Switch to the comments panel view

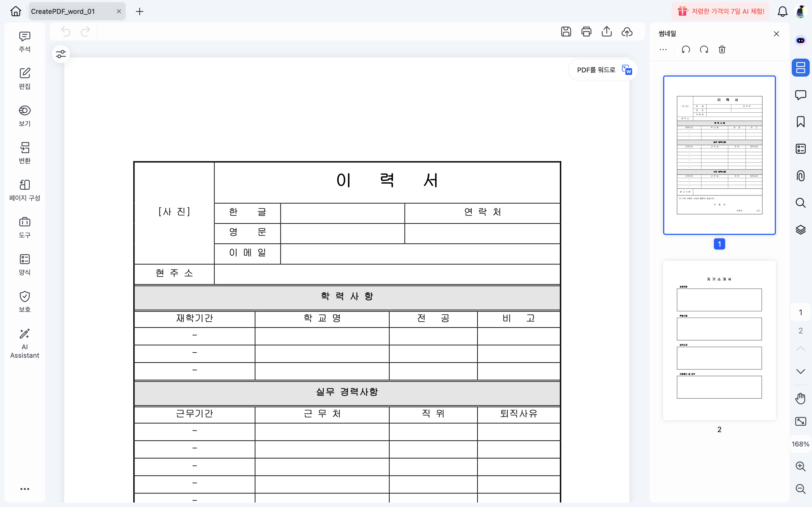[801, 95]
